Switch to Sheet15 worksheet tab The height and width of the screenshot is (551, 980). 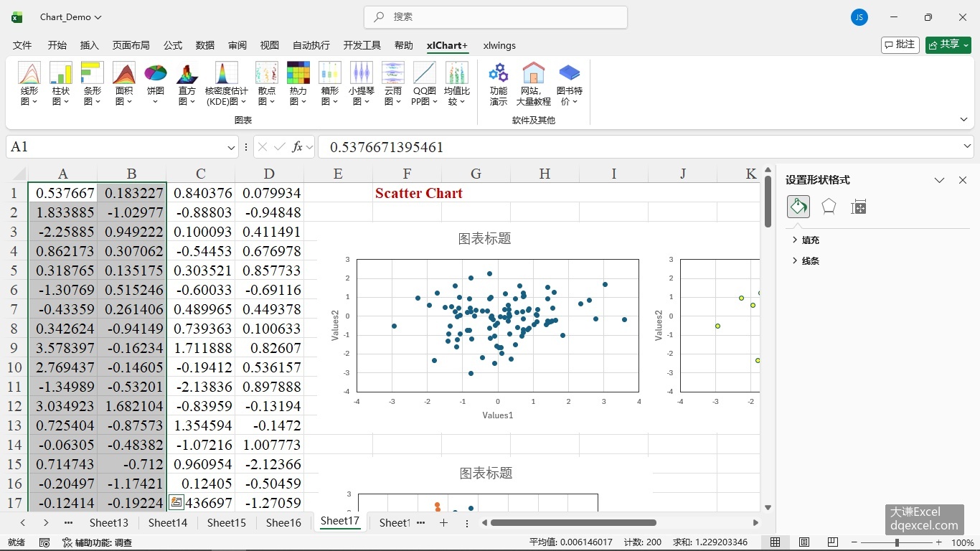point(227,523)
